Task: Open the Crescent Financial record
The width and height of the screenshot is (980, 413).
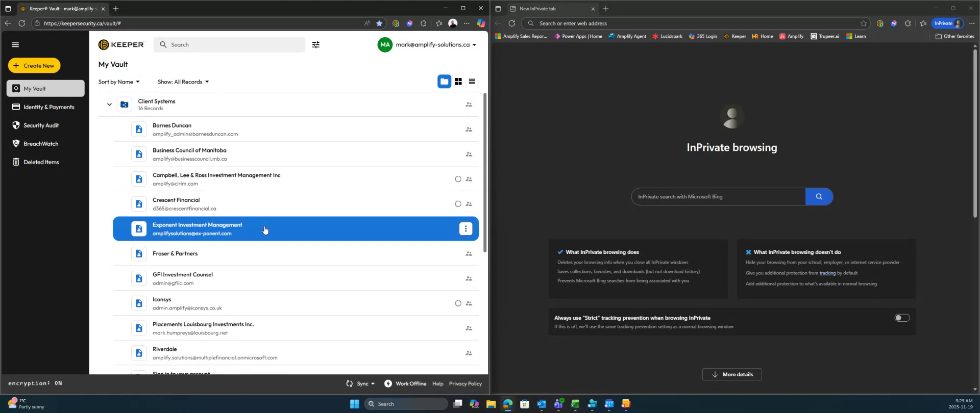Action: (296, 204)
